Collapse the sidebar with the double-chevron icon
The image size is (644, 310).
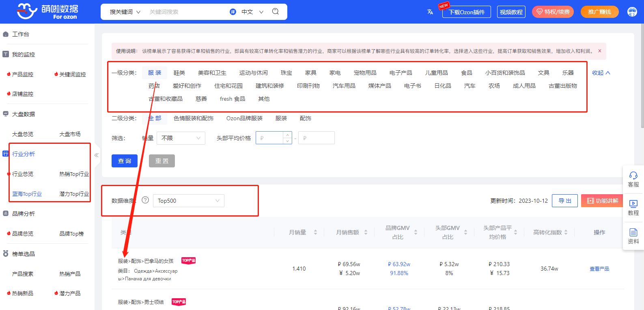97,155
